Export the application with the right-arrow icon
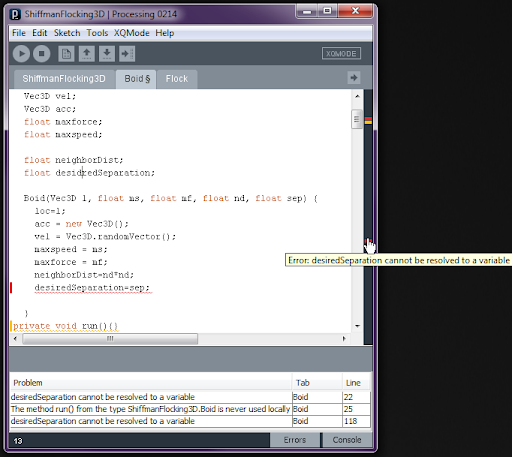 click(x=127, y=54)
